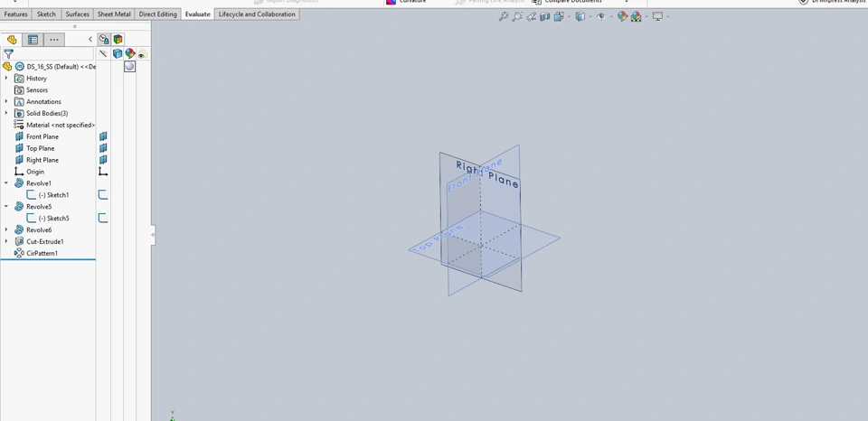The width and height of the screenshot is (868, 421).
Task: Expand the Revolve6 feature
Action: [x=6, y=229]
